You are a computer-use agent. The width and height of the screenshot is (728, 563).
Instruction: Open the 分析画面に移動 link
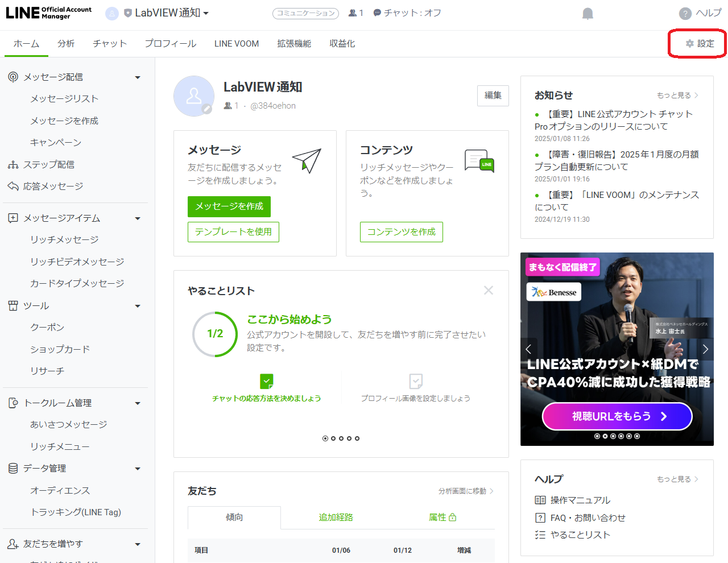pyautogui.click(x=466, y=491)
